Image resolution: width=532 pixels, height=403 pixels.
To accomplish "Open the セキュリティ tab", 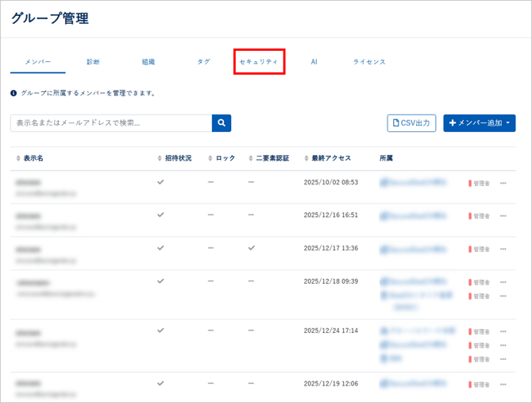I will [259, 62].
